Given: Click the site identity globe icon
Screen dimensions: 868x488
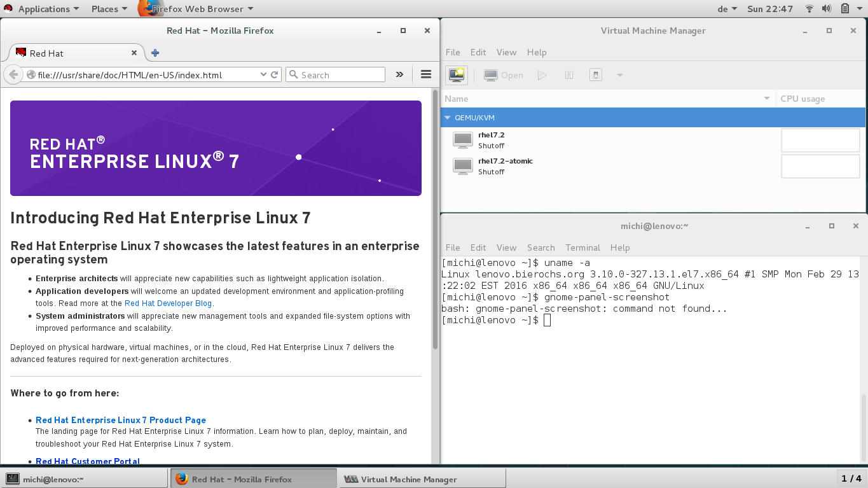Looking at the screenshot, I should (31, 75).
